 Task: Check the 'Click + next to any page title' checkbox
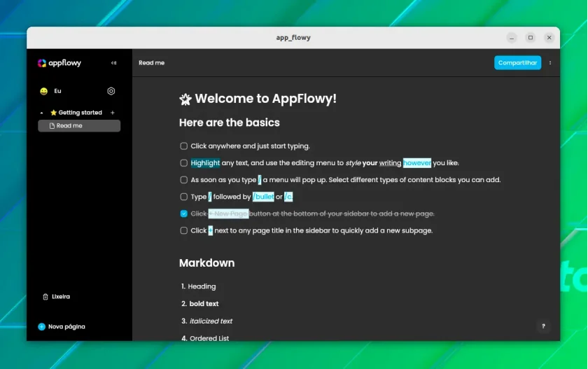(x=183, y=230)
